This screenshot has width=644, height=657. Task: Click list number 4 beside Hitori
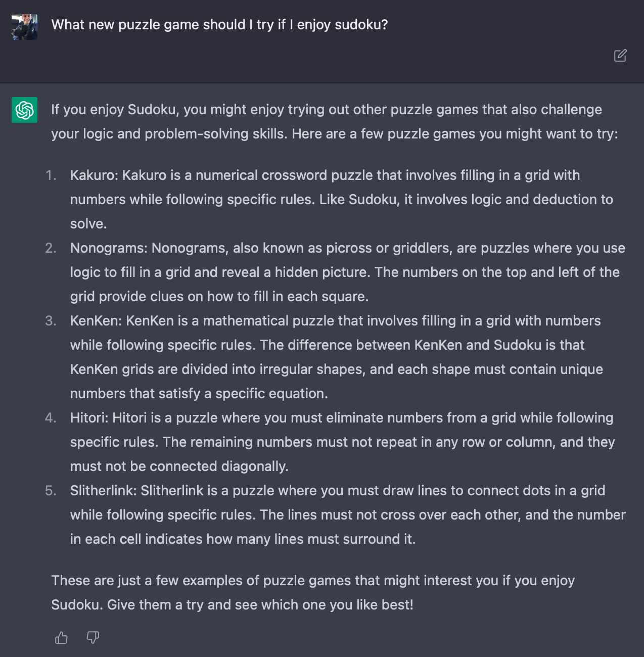pos(51,418)
